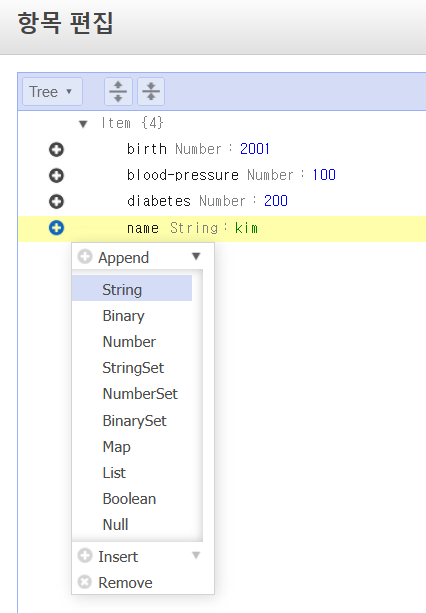Expand the Insert submenu arrow
The width and height of the screenshot is (426, 613).
tap(196, 556)
